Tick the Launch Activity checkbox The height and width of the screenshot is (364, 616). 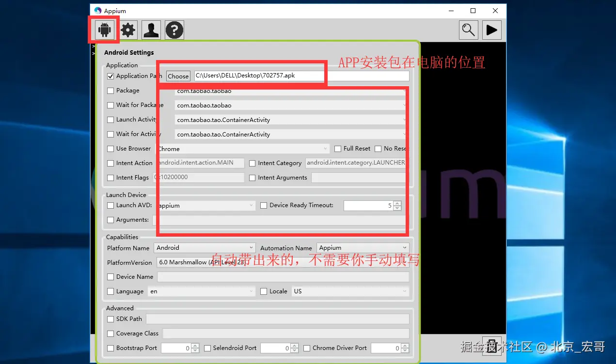pyautogui.click(x=111, y=120)
